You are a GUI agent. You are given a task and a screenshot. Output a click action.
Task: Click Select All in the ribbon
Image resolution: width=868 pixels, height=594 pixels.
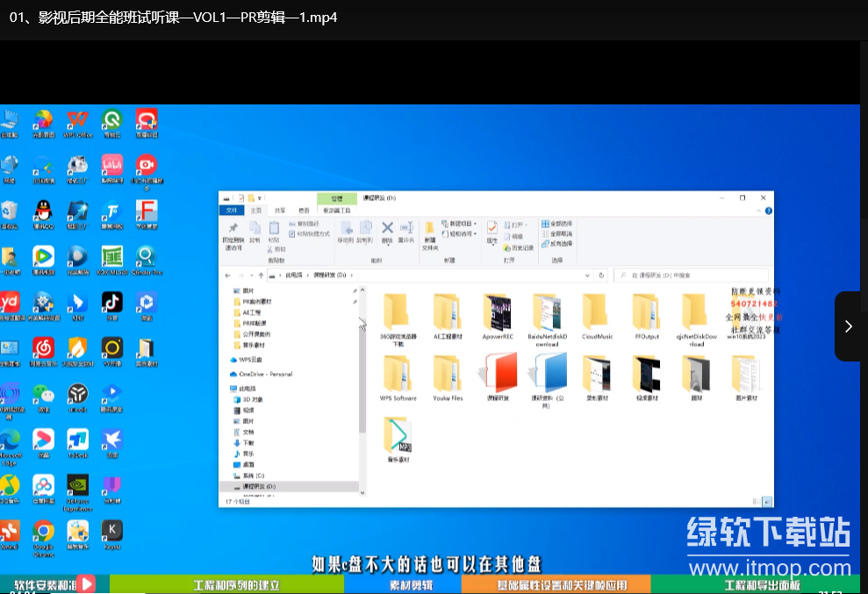(557, 224)
